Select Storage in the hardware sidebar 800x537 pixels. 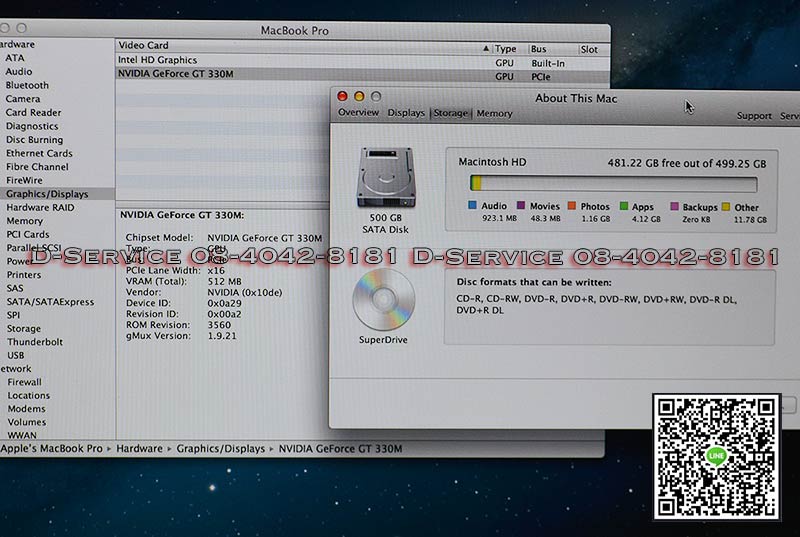point(23,328)
